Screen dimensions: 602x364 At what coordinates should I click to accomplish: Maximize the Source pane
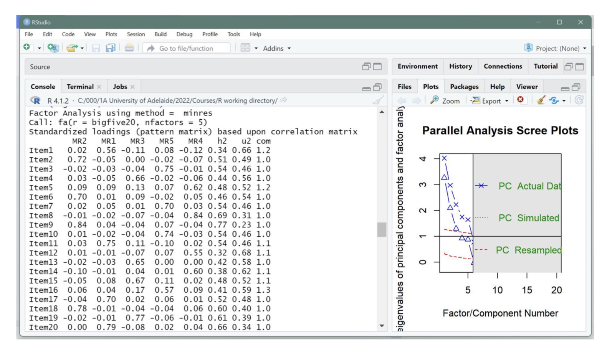(x=378, y=67)
